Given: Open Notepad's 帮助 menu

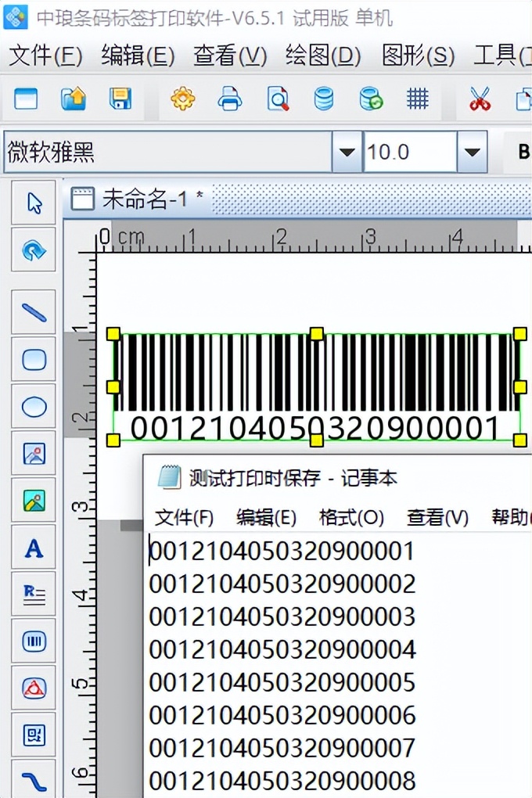Looking at the screenshot, I should point(511,518).
